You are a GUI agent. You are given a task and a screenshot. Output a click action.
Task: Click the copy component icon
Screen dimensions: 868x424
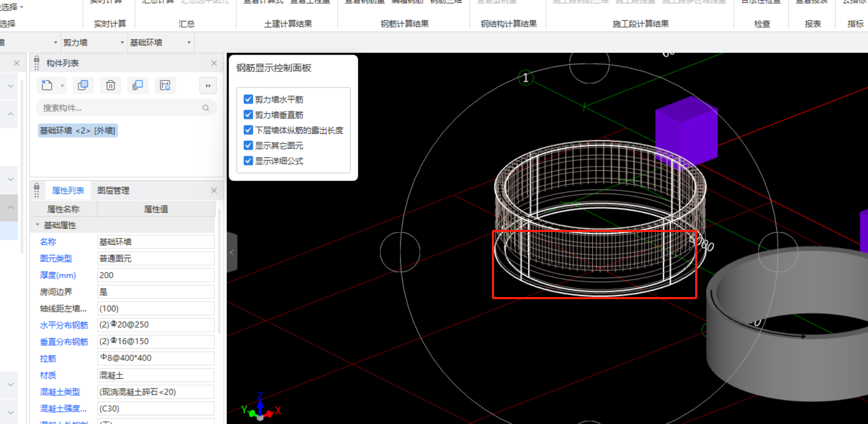pyautogui.click(x=83, y=85)
